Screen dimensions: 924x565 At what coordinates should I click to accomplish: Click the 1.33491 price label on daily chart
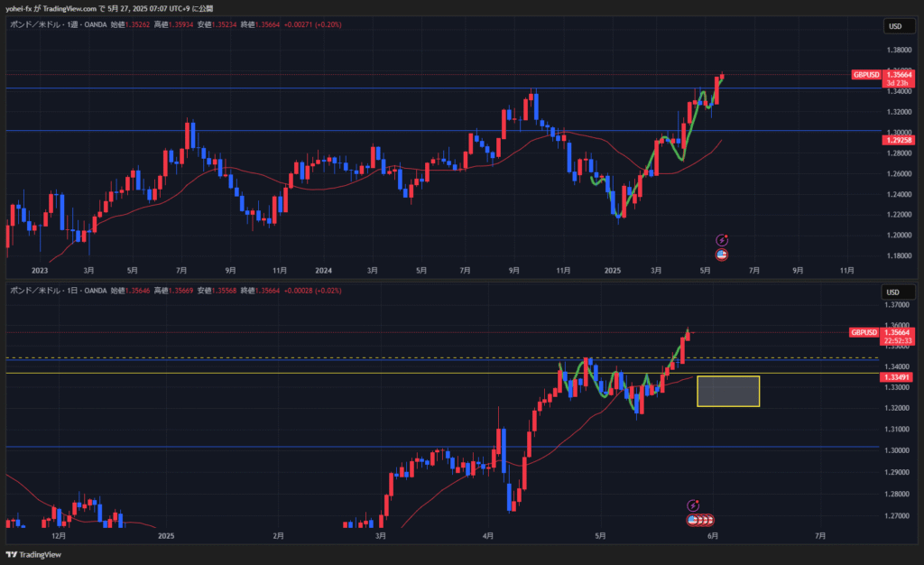pos(896,377)
